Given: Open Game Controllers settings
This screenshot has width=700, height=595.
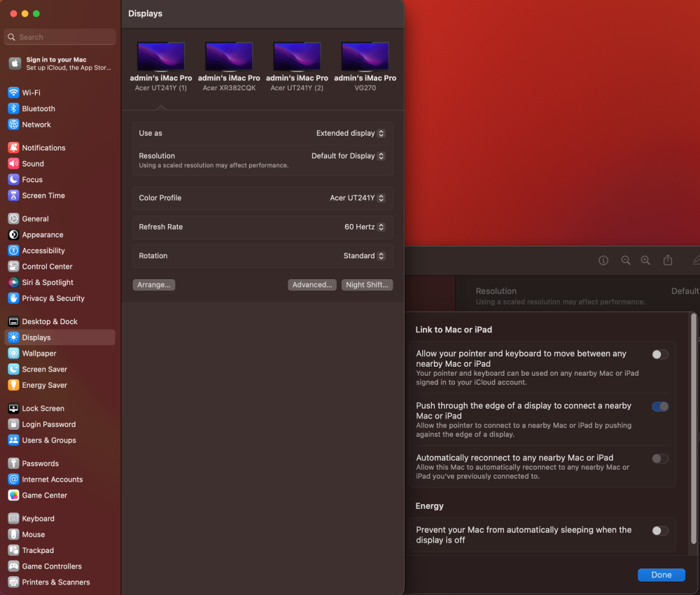Looking at the screenshot, I should 59,566.
